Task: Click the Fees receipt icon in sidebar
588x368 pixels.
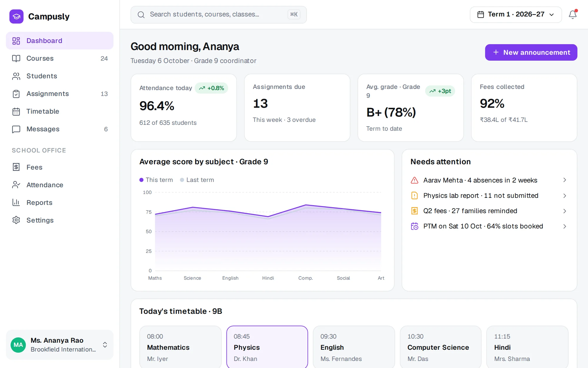Action: pyautogui.click(x=16, y=167)
